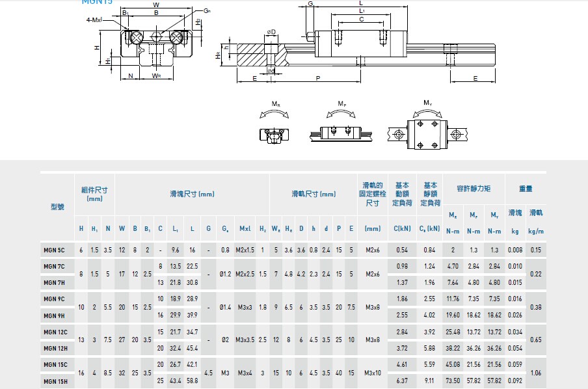
Task: Select the MGN 7H row label
Action: tap(54, 282)
